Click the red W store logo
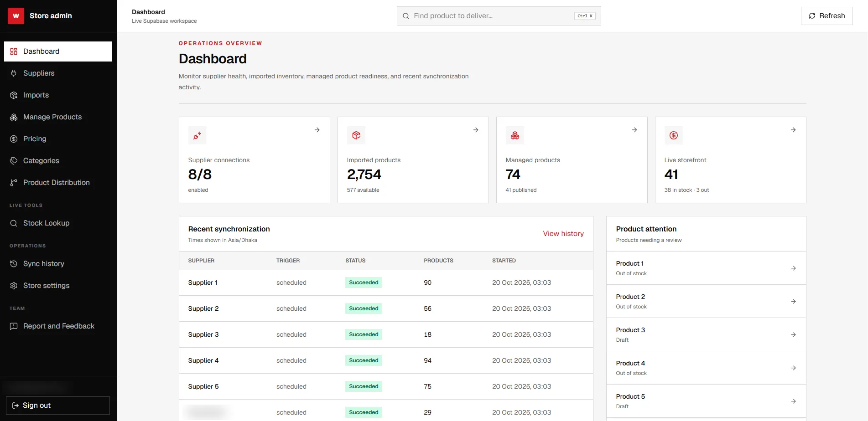868x421 pixels. click(x=16, y=16)
